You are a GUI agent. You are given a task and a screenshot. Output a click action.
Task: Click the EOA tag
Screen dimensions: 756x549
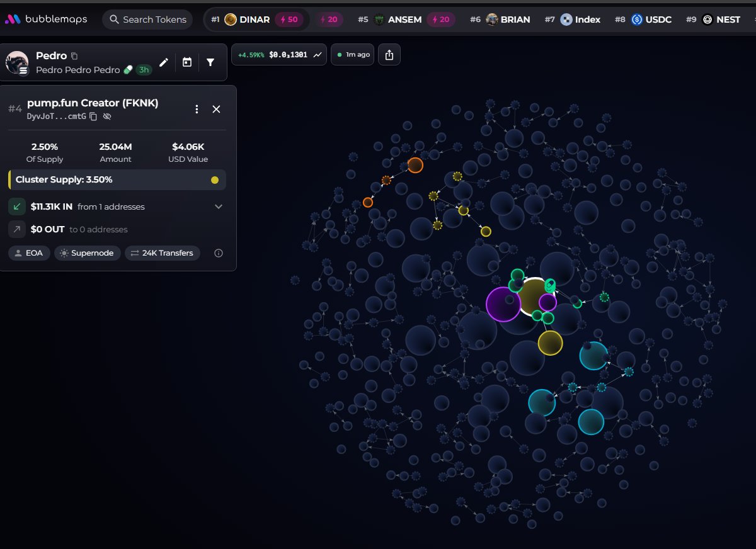pos(29,253)
